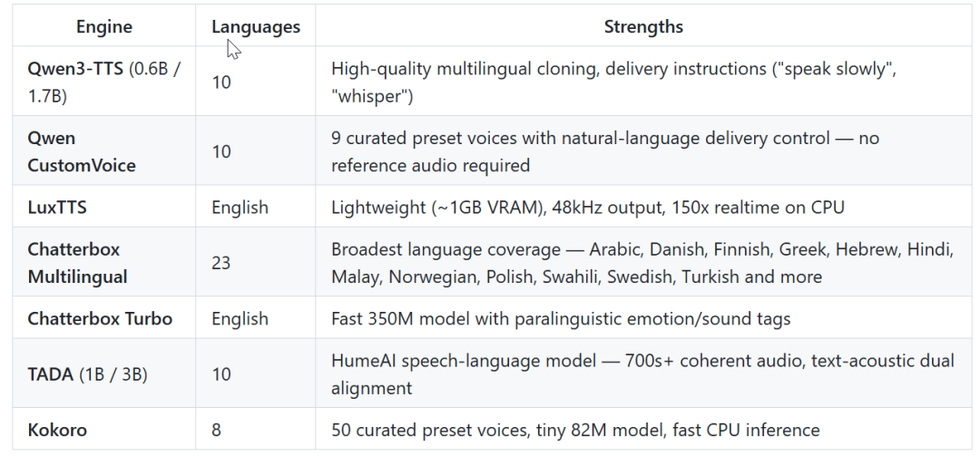Click the LuxTTS engine name
Image resolution: width=980 pixels, height=456 pixels.
pos(57,208)
